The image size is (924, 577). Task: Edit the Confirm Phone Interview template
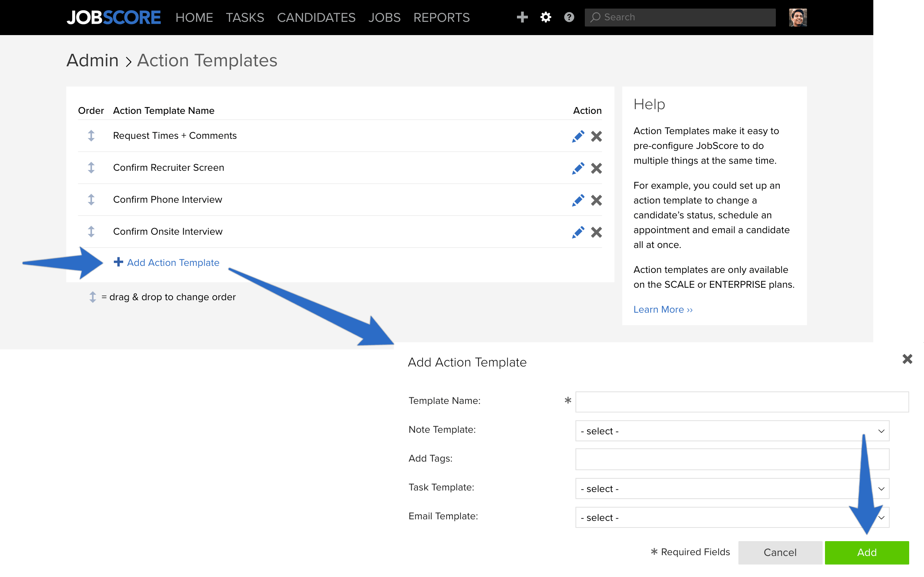click(578, 200)
